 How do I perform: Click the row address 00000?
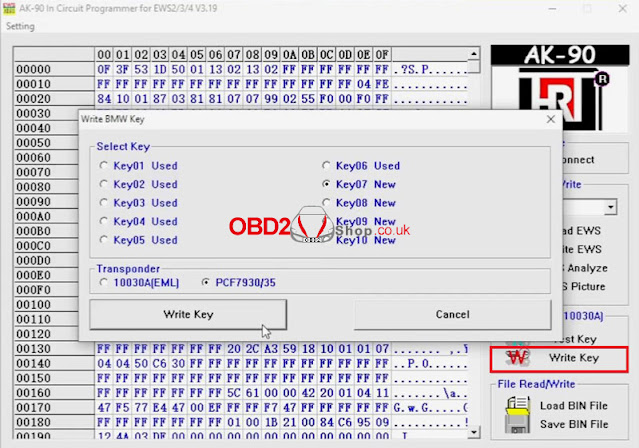point(33,69)
